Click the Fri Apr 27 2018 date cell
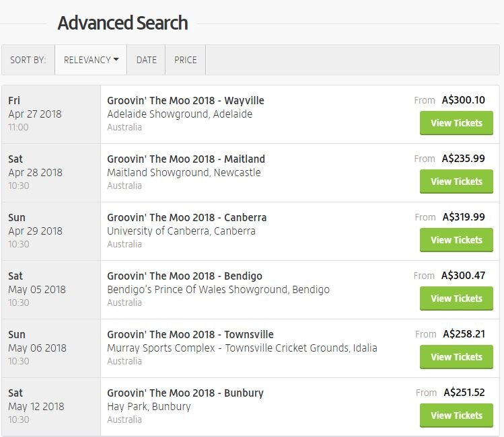 pos(51,114)
